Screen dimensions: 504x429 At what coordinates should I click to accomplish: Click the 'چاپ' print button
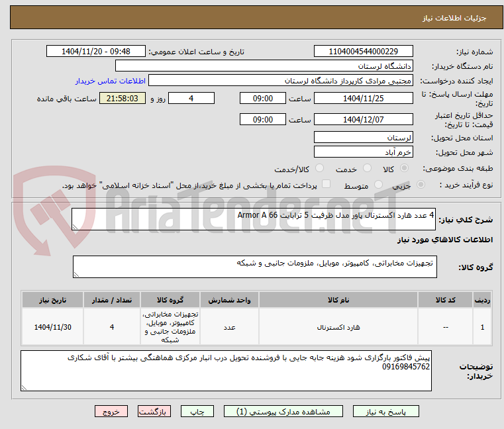(197, 411)
